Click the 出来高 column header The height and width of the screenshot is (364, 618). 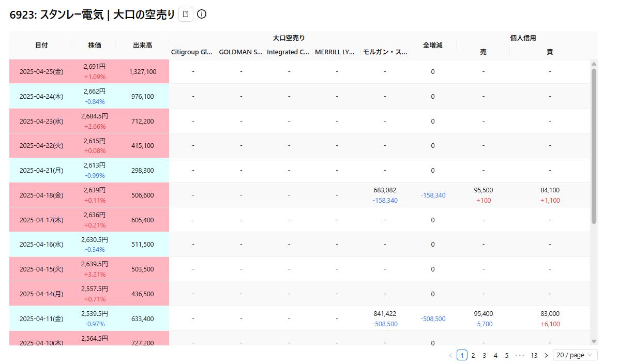[142, 45]
